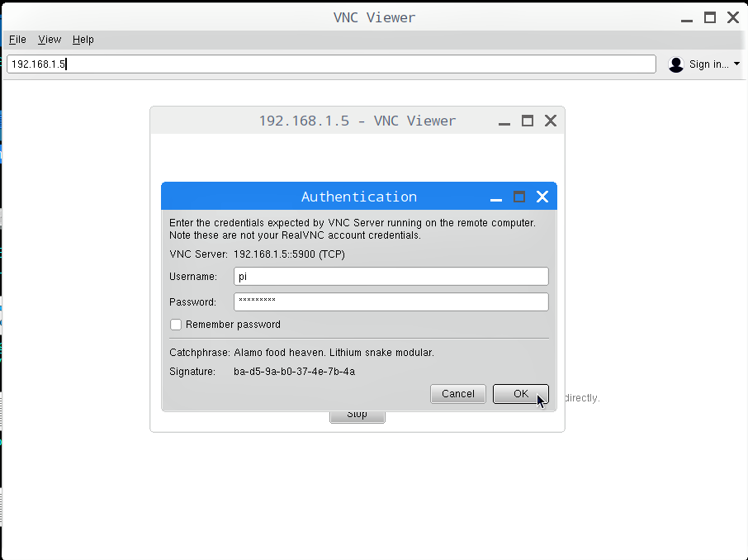This screenshot has width=748, height=560.
Task: Open the View menu
Action: coord(50,40)
